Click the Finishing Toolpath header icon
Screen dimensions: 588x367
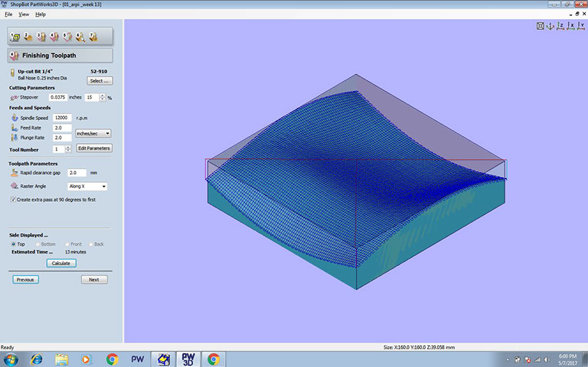click(x=14, y=56)
